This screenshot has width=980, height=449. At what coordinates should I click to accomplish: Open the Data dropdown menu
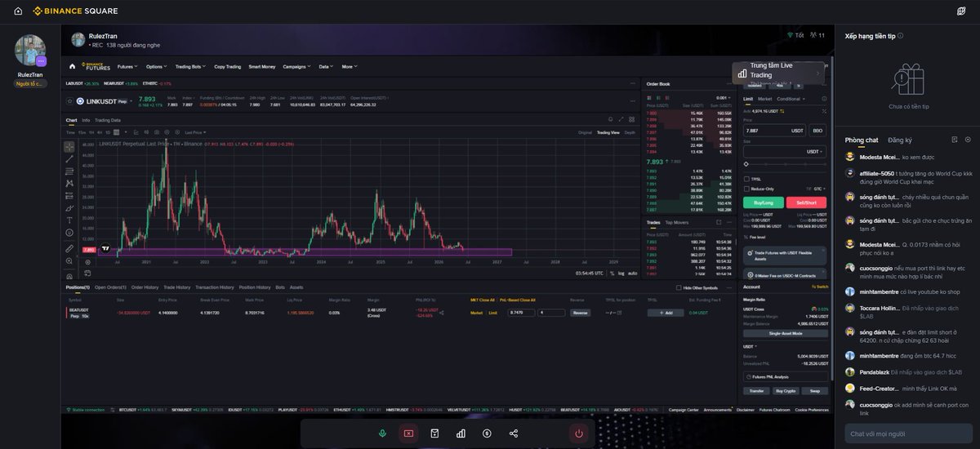pos(326,66)
